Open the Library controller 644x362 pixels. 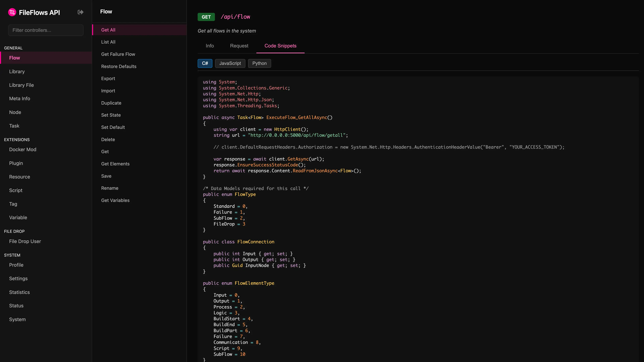tap(46, 71)
